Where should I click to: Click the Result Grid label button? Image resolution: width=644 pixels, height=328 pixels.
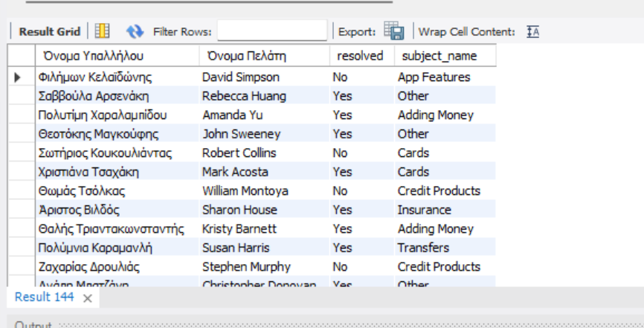coord(49,32)
